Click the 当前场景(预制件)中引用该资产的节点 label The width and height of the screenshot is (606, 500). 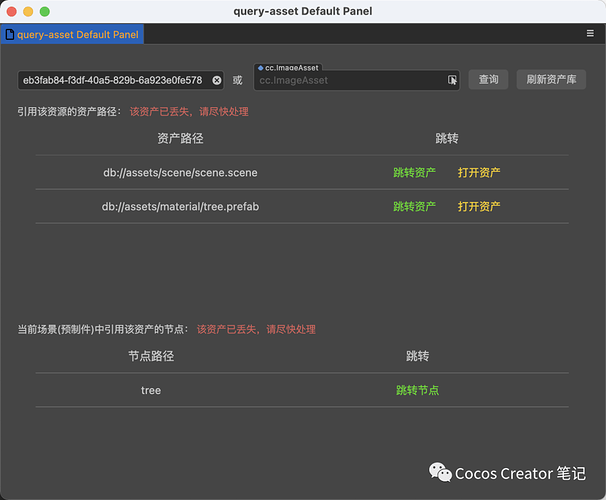[x=102, y=329]
